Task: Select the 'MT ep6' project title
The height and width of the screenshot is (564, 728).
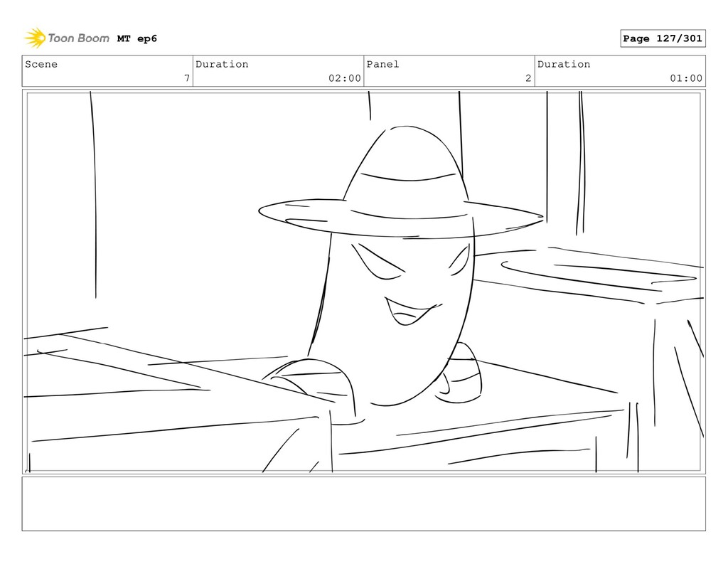Action: point(137,38)
